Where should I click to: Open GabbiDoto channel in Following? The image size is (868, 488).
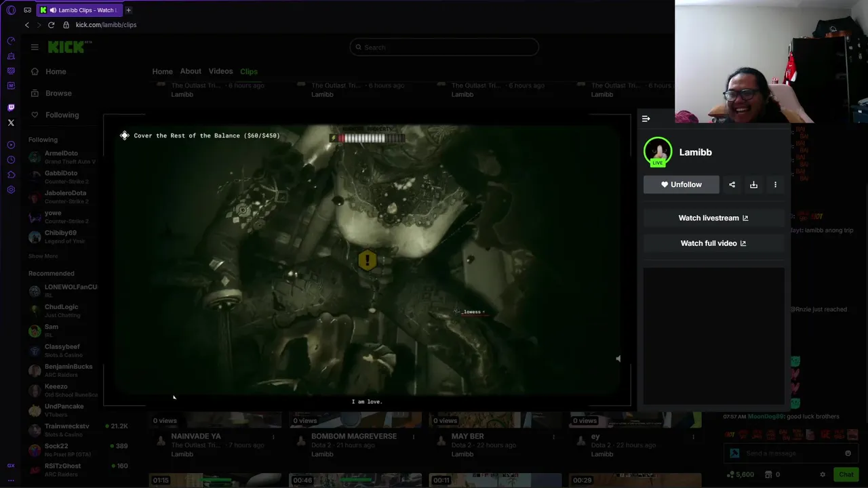point(62,178)
